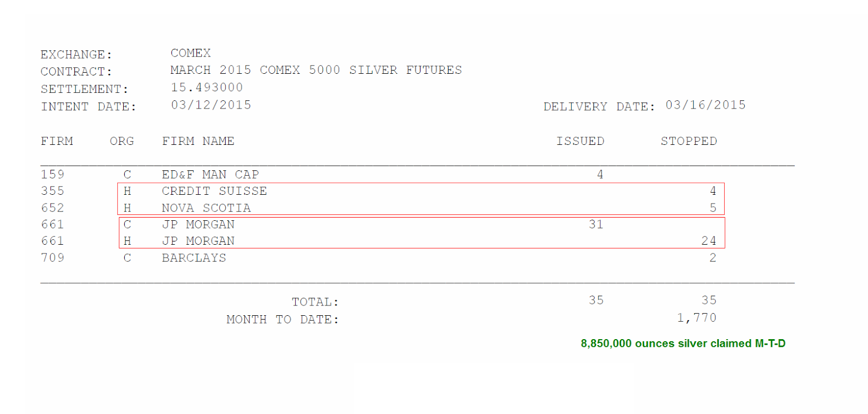Click the settlement price 15.493000
Image resolution: width=868 pixels, height=414 pixels.
[x=207, y=87]
